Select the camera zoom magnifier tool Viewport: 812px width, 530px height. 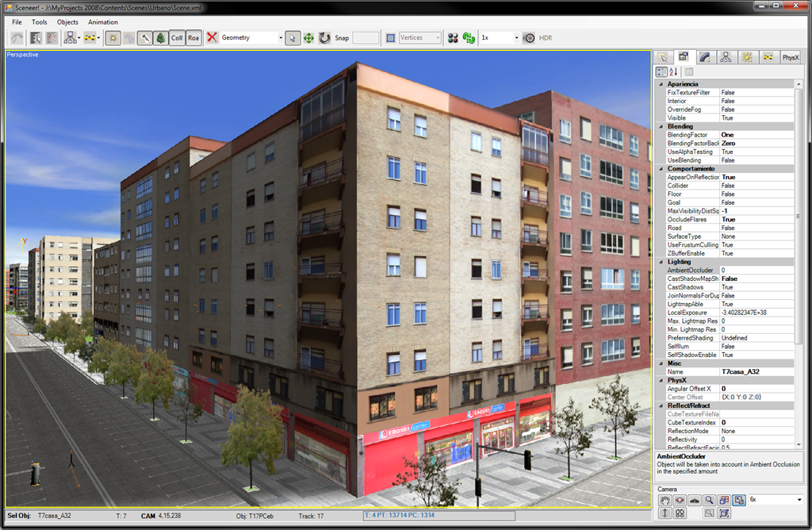[x=710, y=500]
